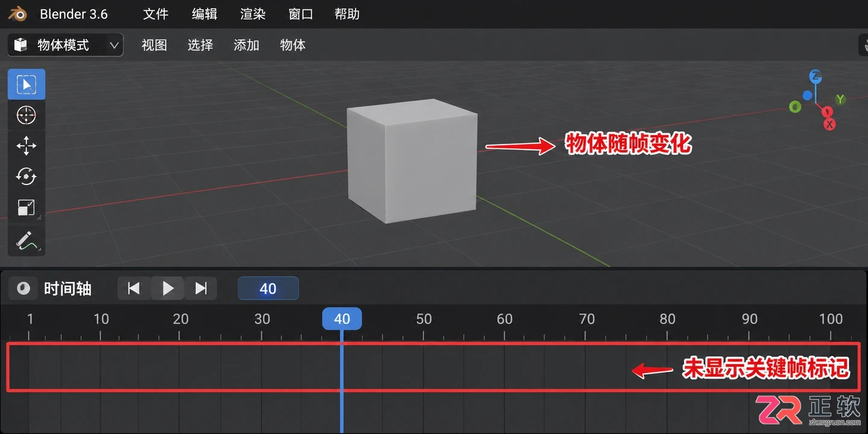Click frame 20 on the timeline ruler

(x=181, y=319)
